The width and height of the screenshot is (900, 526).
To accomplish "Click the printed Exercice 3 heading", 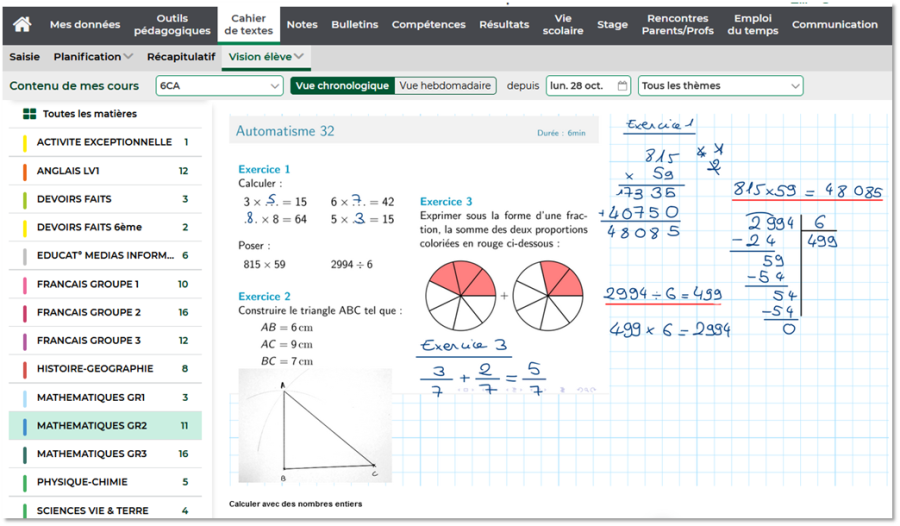I will (446, 202).
